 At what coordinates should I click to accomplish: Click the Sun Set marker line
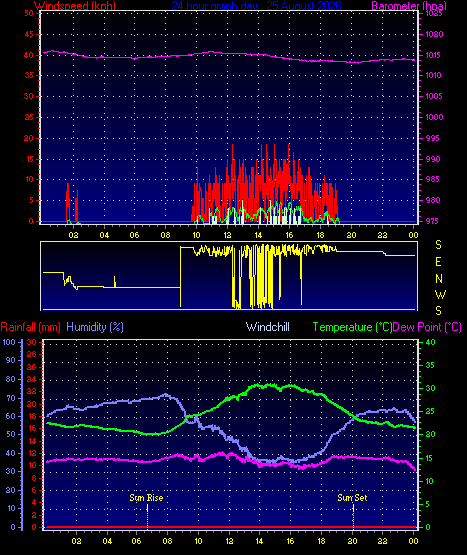[353, 516]
